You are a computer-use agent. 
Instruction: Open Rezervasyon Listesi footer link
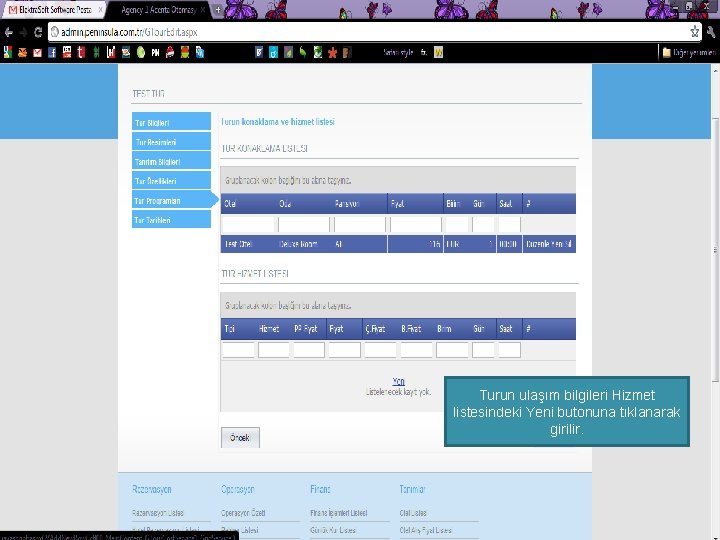tap(158, 513)
